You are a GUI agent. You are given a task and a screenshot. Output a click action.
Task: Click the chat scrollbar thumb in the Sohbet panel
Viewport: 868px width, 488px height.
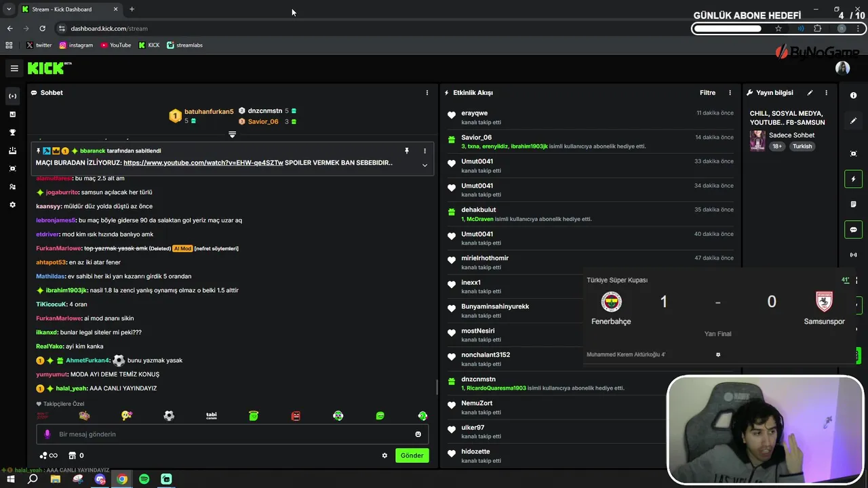click(437, 388)
